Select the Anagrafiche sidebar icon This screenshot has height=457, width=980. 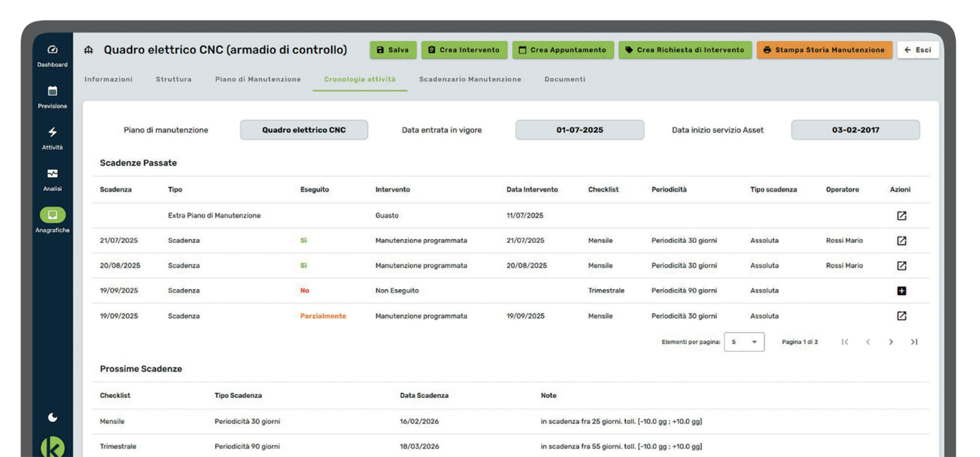pos(52,215)
